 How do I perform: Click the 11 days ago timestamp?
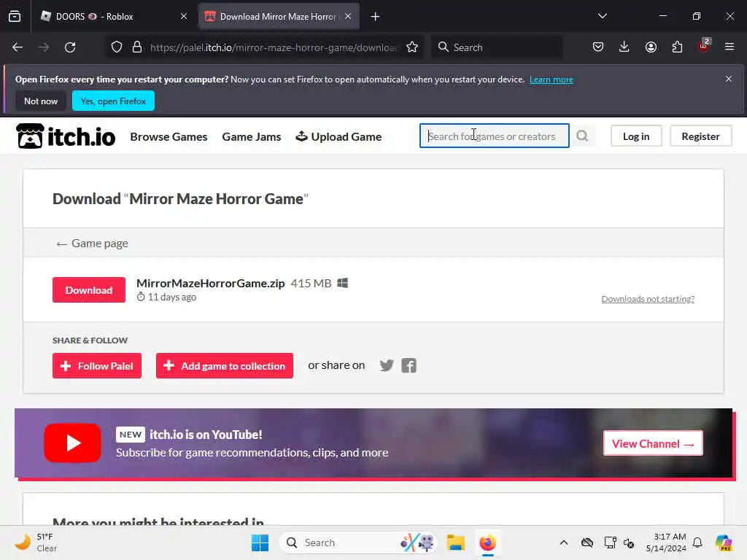click(166, 297)
